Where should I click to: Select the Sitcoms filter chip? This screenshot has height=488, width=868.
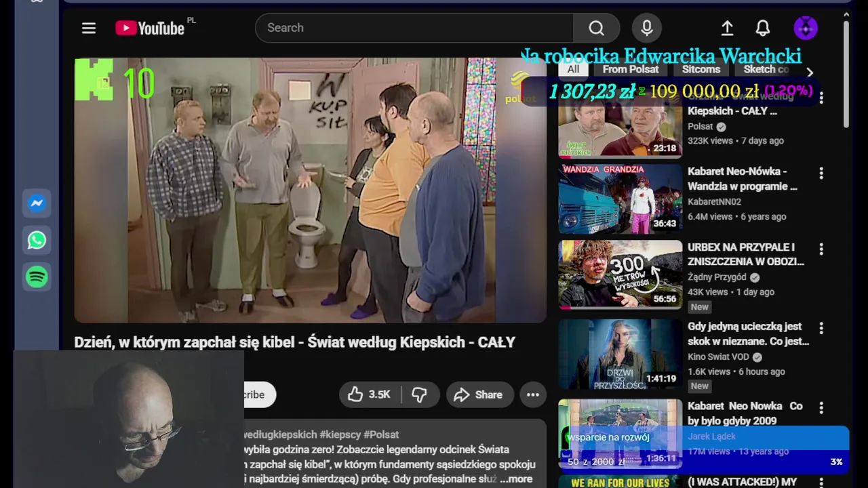pos(701,69)
